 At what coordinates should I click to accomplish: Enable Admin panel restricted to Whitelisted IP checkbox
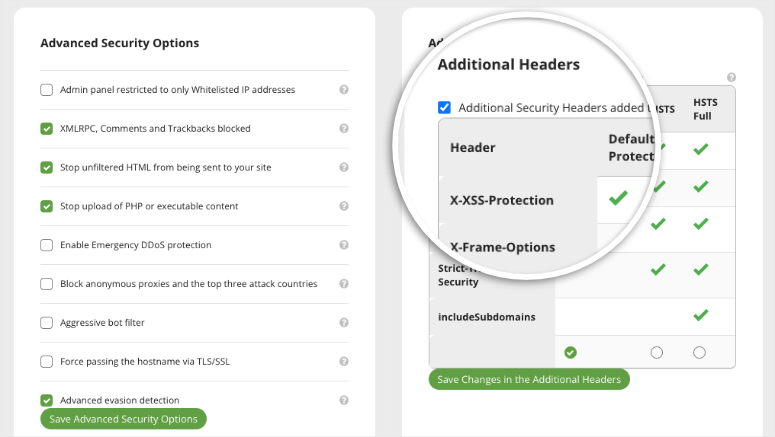point(46,90)
